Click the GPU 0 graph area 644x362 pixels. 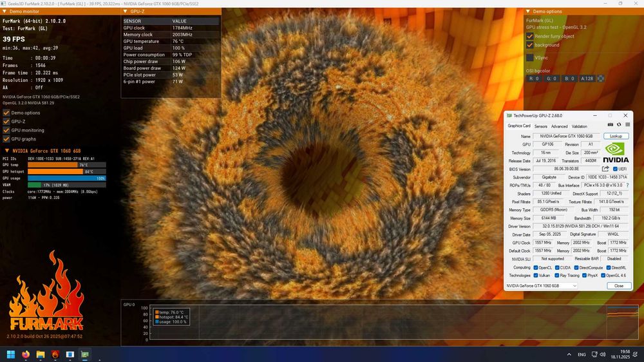tap(394, 323)
